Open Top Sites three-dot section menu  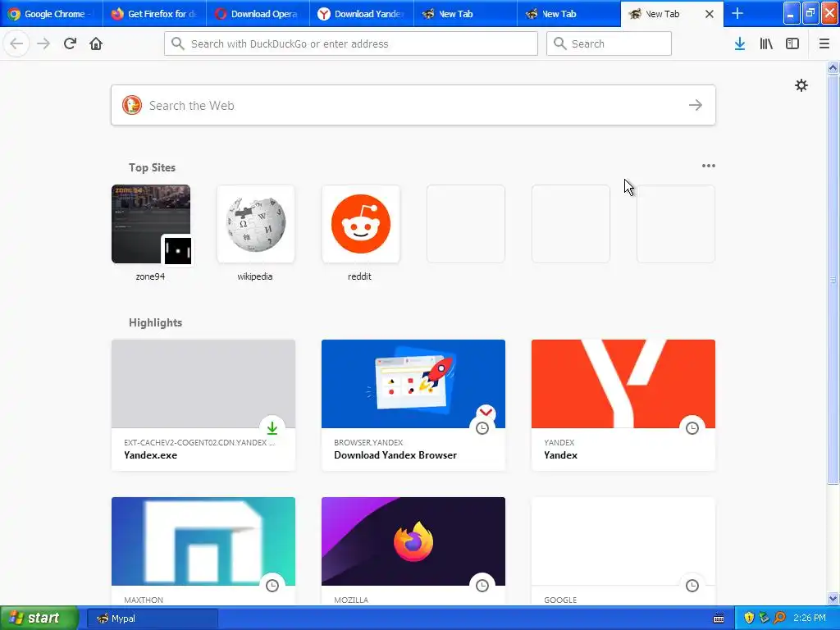[x=708, y=166]
